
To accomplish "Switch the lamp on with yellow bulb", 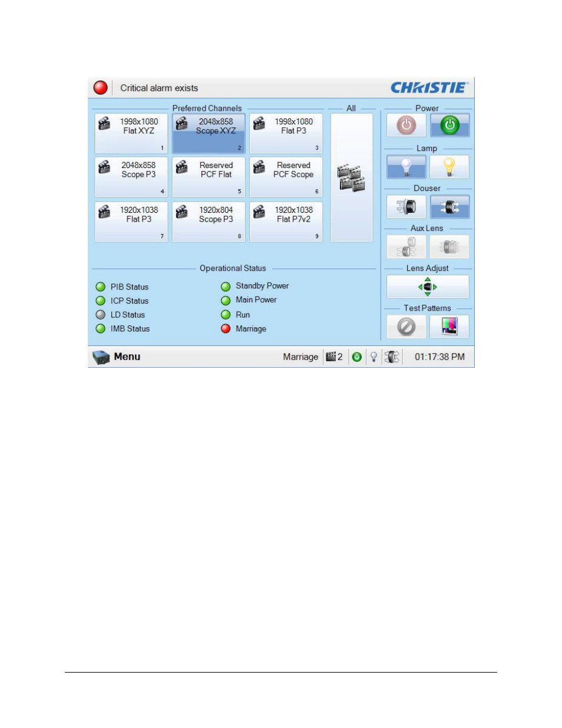I will click(450, 167).
